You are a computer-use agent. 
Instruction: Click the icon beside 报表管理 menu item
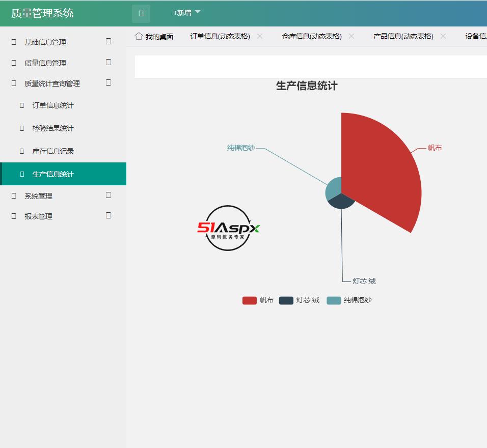pos(12,216)
